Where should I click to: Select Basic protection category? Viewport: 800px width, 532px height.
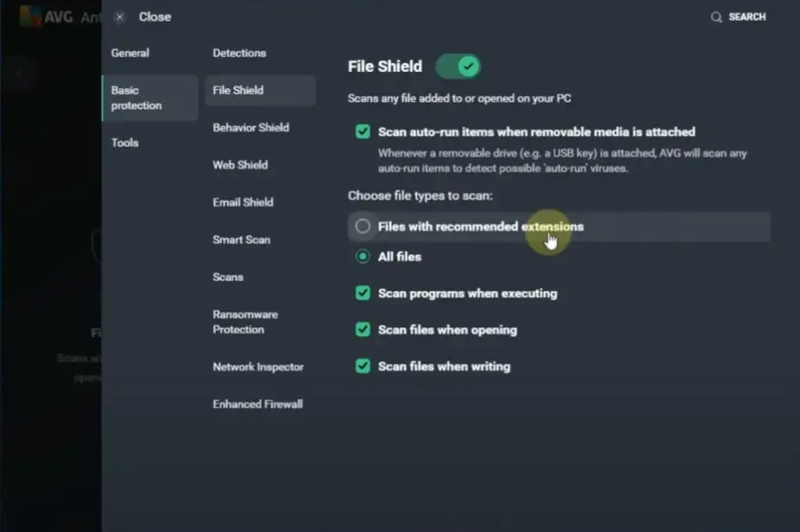point(136,98)
